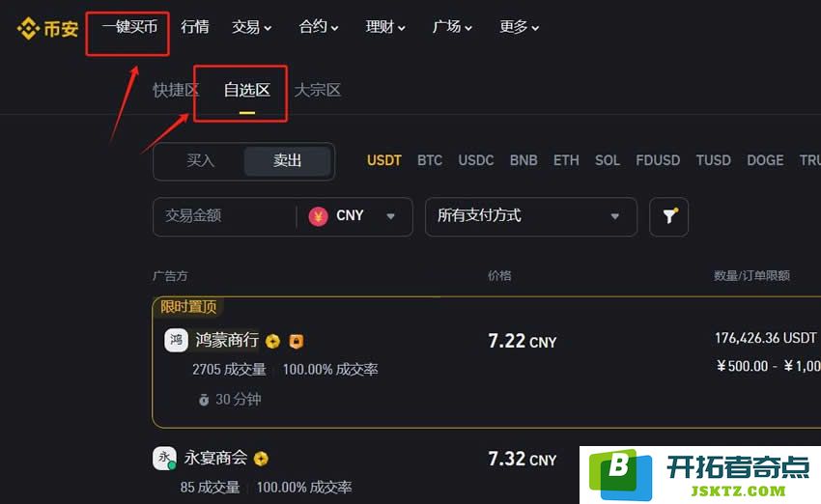This screenshot has height=504, width=821.
Task: Open 一键买币 menu item
Action: coord(129,27)
